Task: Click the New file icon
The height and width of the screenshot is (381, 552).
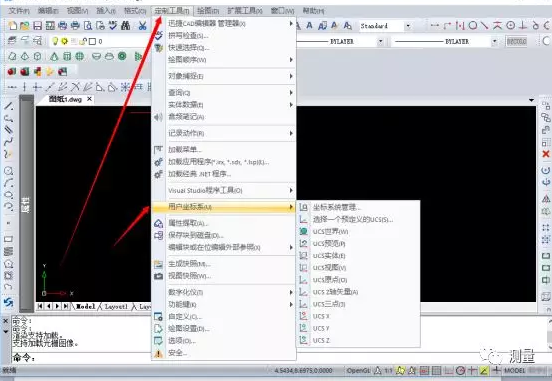Action: (13, 25)
